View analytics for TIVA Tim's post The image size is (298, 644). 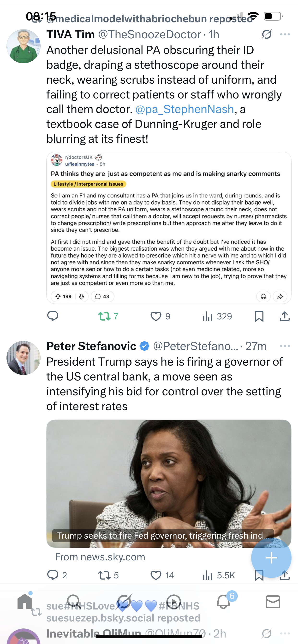point(208,316)
